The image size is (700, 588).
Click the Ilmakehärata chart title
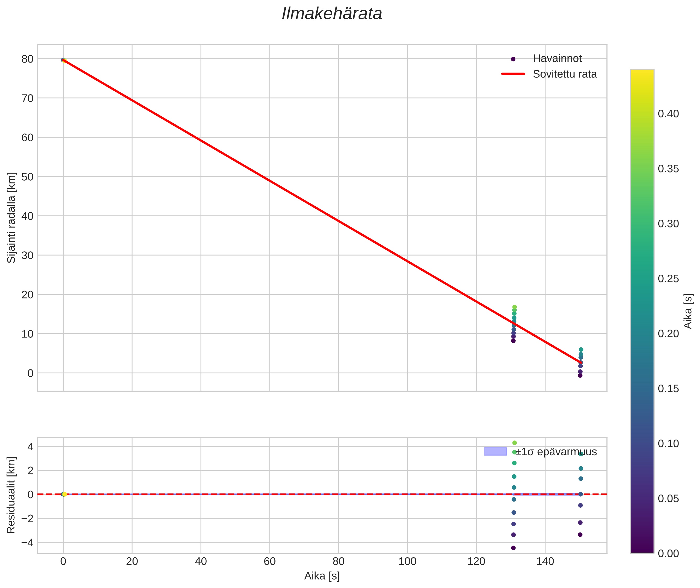click(332, 14)
